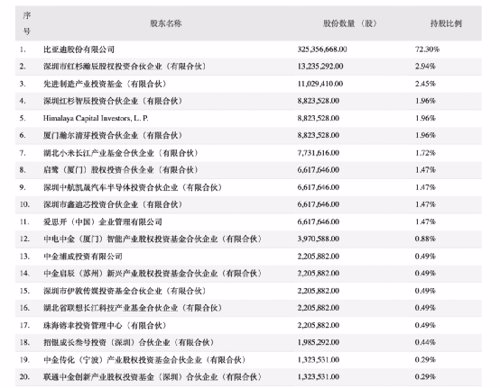Image resolution: width=500 pixels, height=388 pixels.
Task: Select the 72.30% shareholding ratio cell
Action: pos(427,49)
